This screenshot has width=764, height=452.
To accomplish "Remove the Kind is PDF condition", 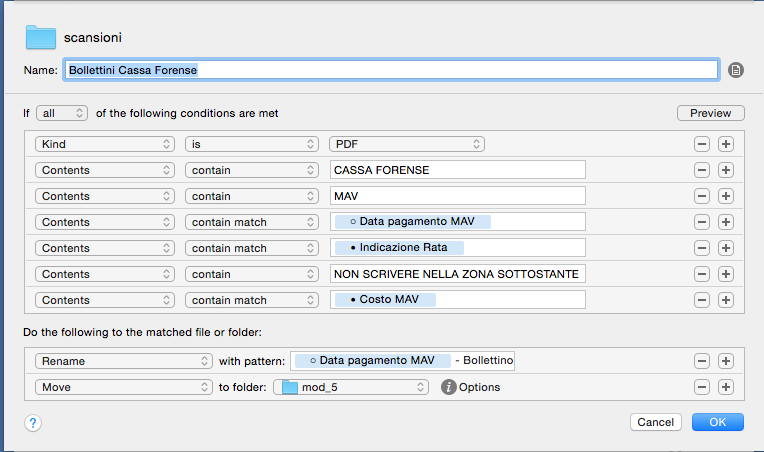I will [702, 144].
